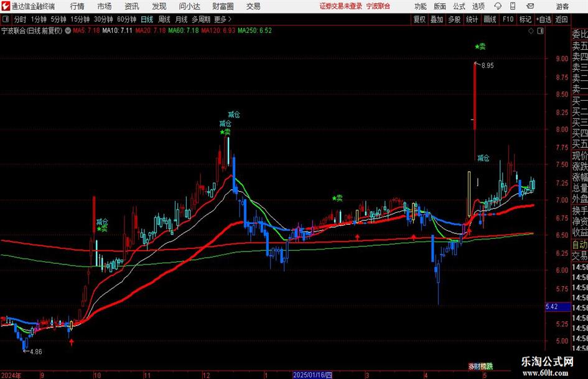Click the 标记 mark button
This screenshot has width=588, height=379.
click(525, 19)
